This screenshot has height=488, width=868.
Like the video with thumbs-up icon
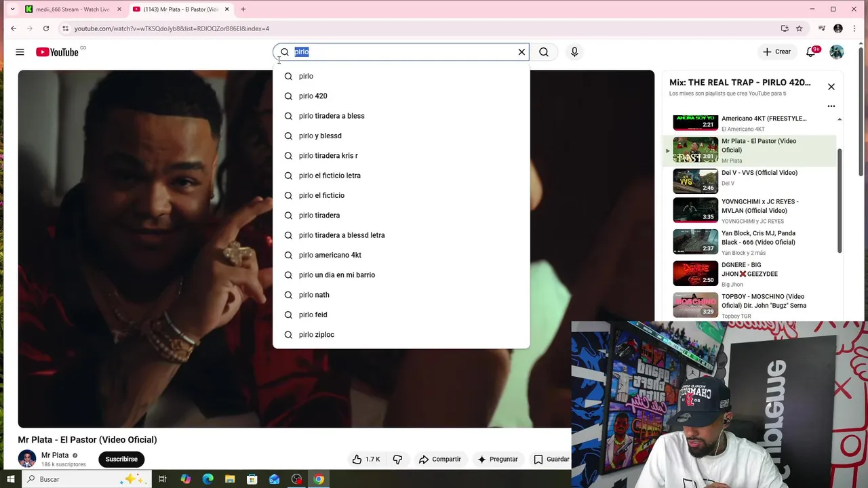coord(366,460)
